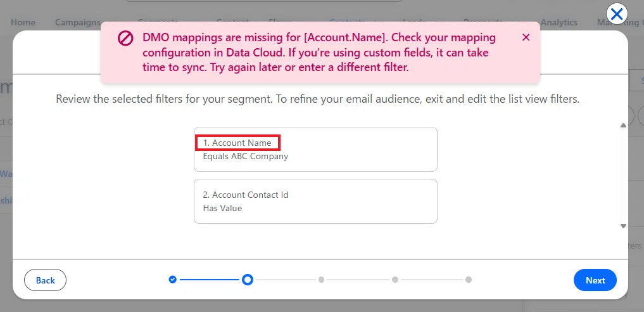Click the "Has Value" filter condition text
644x312 pixels.
(x=222, y=208)
